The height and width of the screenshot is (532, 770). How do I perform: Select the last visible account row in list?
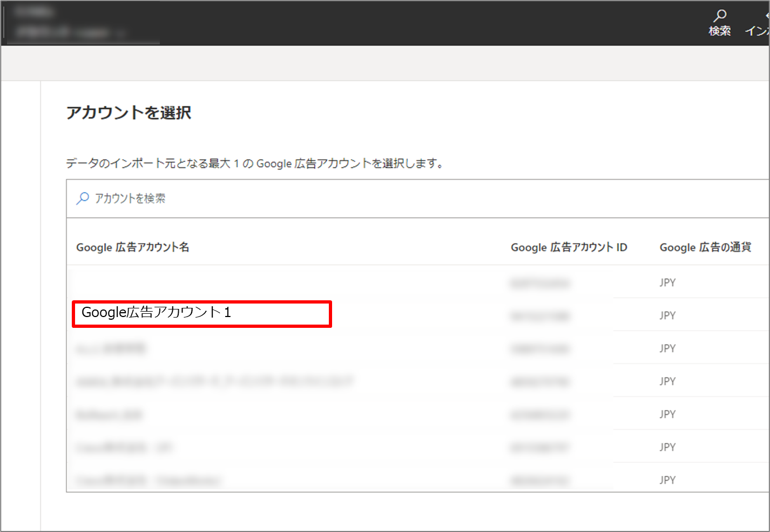[x=148, y=480]
